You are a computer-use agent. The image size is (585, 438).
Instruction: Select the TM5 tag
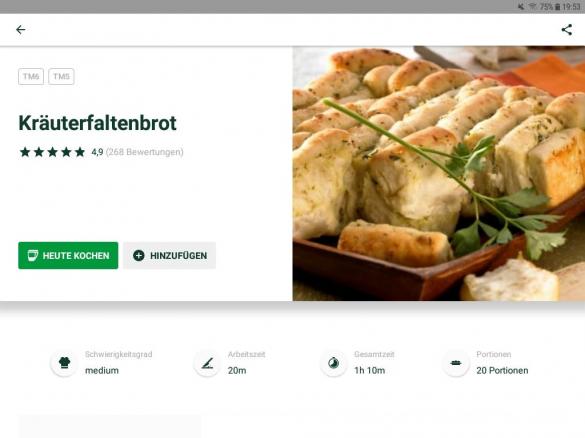pyautogui.click(x=61, y=76)
